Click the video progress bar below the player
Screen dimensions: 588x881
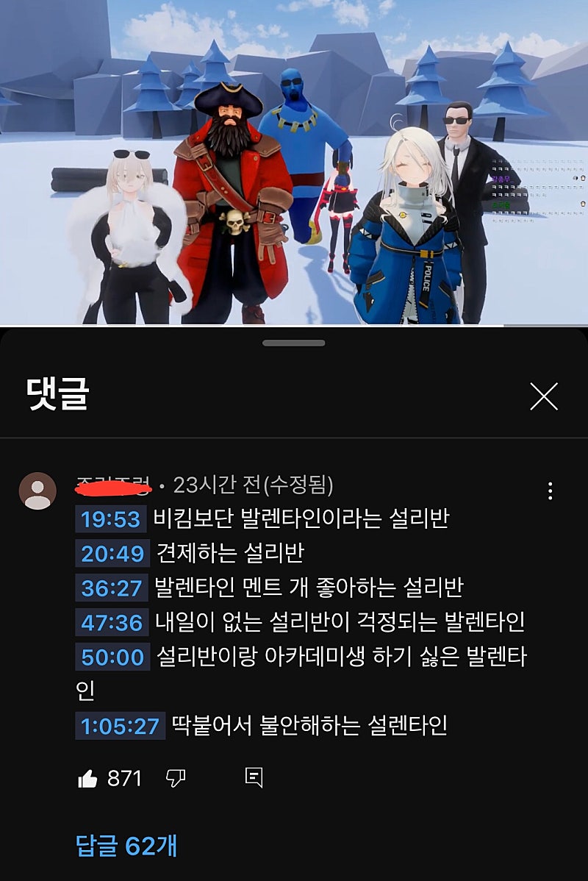click(x=294, y=325)
